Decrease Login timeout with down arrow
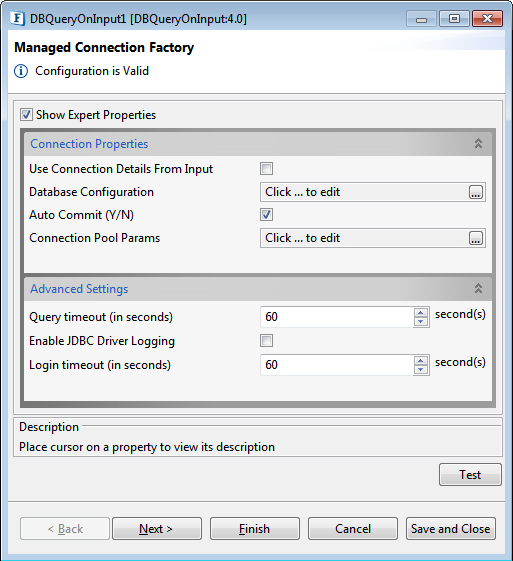Viewport: 513px width, 561px height. 421,369
